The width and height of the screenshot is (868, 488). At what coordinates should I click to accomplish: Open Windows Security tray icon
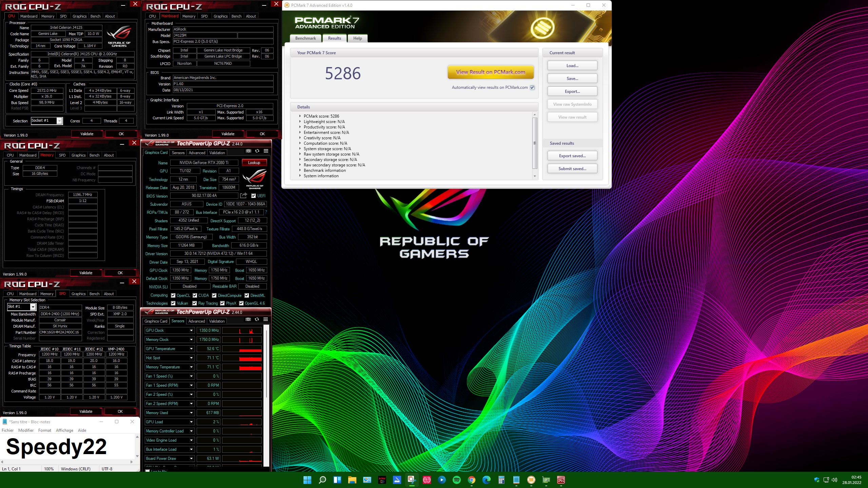[816, 480]
